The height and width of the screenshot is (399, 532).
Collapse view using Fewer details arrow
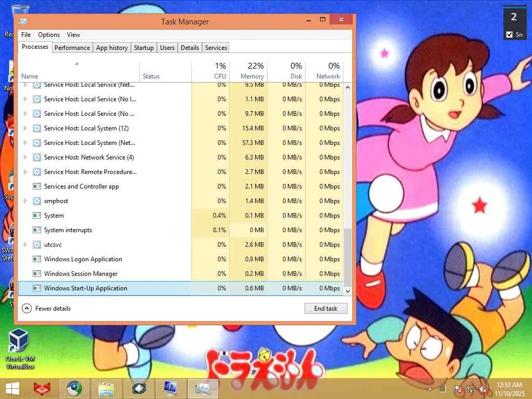click(x=26, y=309)
